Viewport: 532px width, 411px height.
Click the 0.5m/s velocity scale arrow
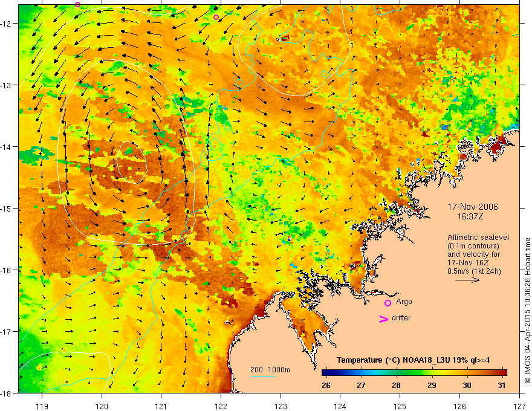pos(467,280)
